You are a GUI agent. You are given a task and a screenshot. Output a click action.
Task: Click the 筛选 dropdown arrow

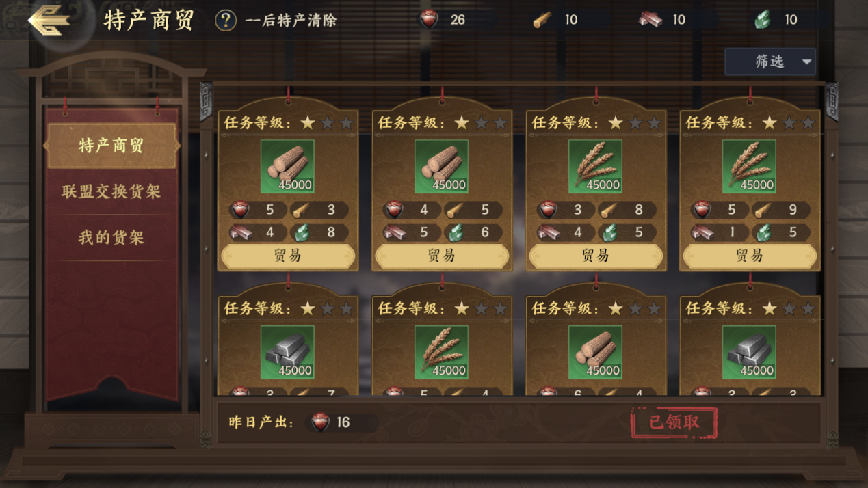pos(806,62)
